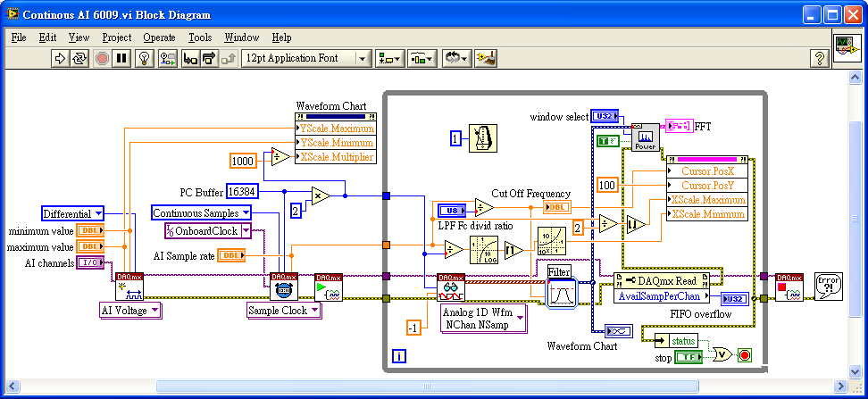This screenshot has height=399, width=868.
Task: Open the View menu
Action: [79, 37]
